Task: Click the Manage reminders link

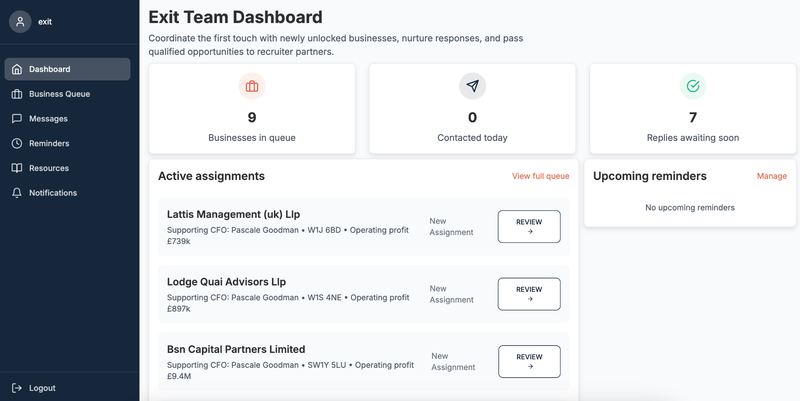Action: tap(771, 176)
